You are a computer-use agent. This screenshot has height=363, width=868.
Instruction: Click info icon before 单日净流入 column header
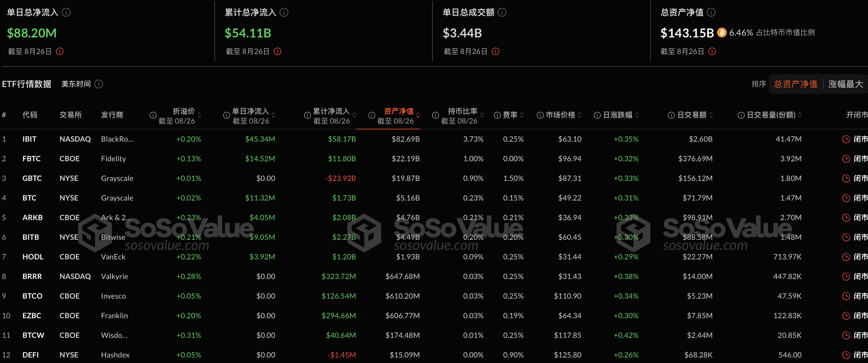pyautogui.click(x=226, y=115)
